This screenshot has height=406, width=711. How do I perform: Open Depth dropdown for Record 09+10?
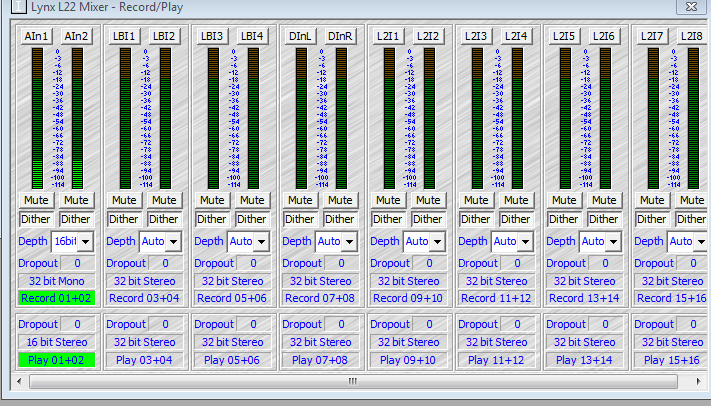click(437, 241)
